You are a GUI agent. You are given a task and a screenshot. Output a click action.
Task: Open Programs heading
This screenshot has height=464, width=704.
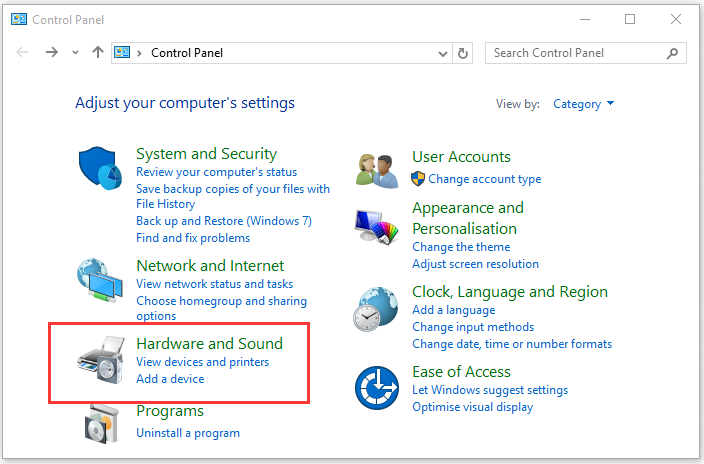[170, 411]
